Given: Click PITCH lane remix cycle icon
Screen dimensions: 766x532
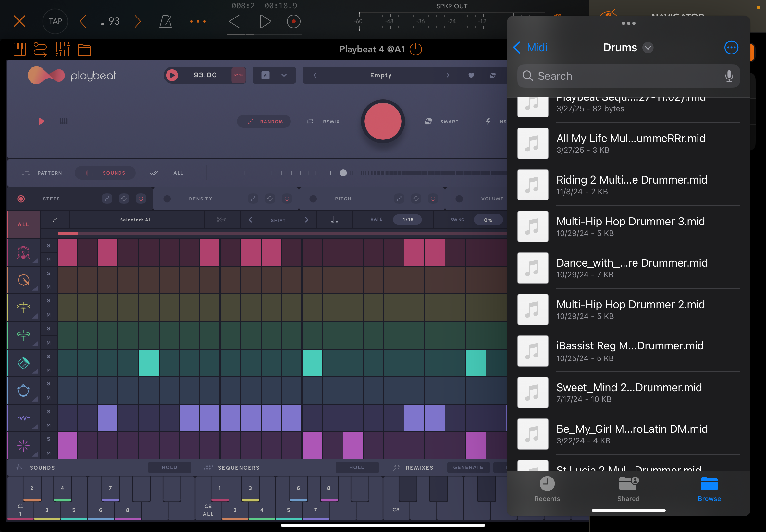Looking at the screenshot, I should (416, 199).
